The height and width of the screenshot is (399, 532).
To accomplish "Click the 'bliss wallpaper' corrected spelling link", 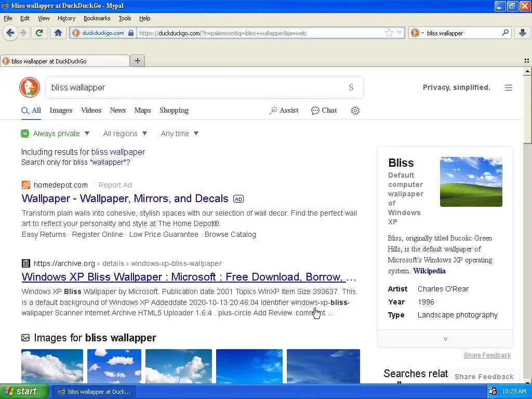I will click(118, 152).
